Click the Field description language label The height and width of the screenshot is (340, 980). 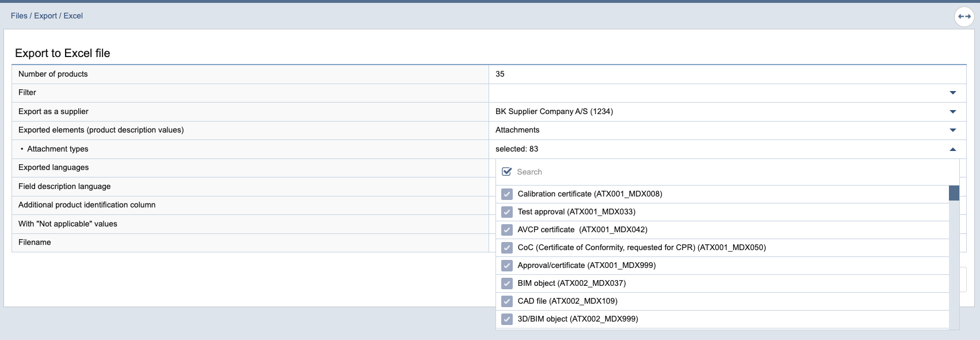click(x=64, y=186)
